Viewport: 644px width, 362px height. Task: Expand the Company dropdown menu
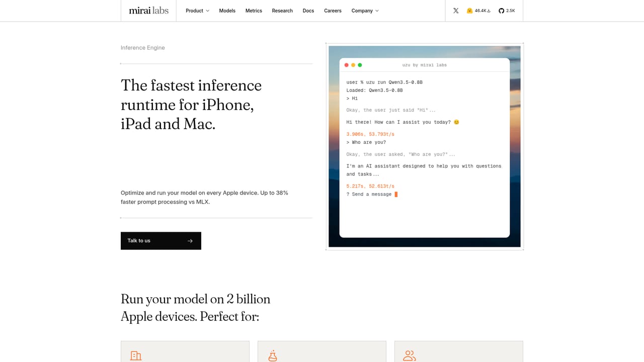[365, 11]
